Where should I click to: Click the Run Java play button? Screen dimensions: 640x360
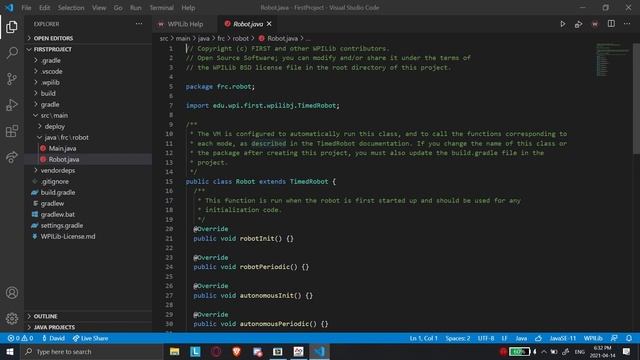coord(562,24)
